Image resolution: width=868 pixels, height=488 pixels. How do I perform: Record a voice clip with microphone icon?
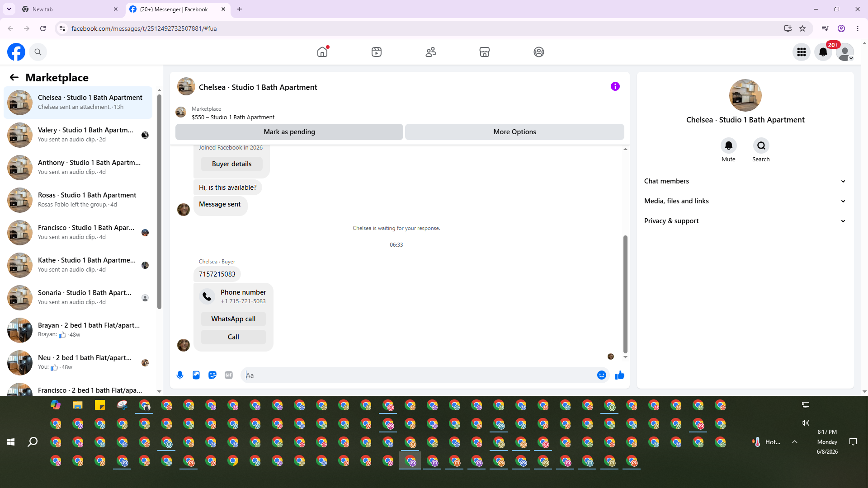(180, 375)
